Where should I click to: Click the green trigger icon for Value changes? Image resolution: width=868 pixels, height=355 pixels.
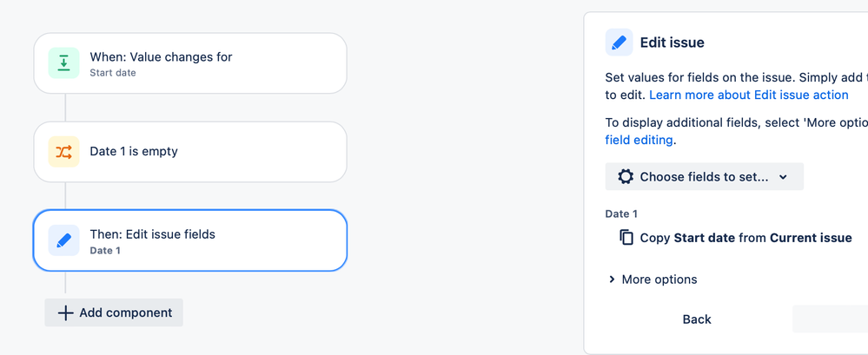tap(63, 63)
